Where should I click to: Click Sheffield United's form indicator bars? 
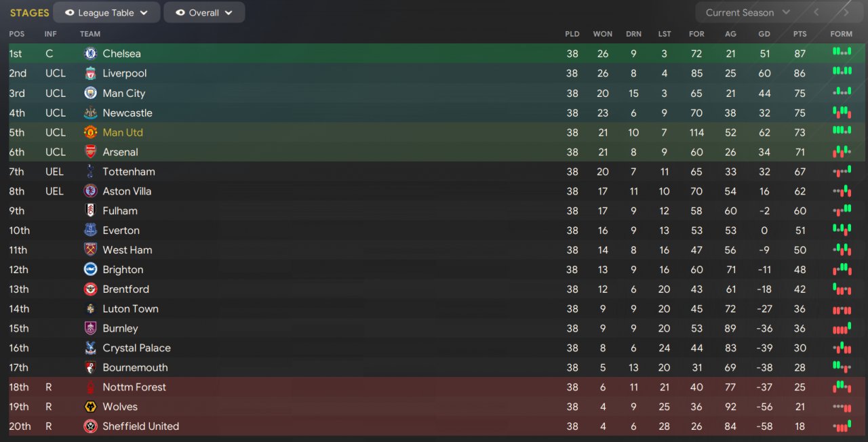coord(842,426)
